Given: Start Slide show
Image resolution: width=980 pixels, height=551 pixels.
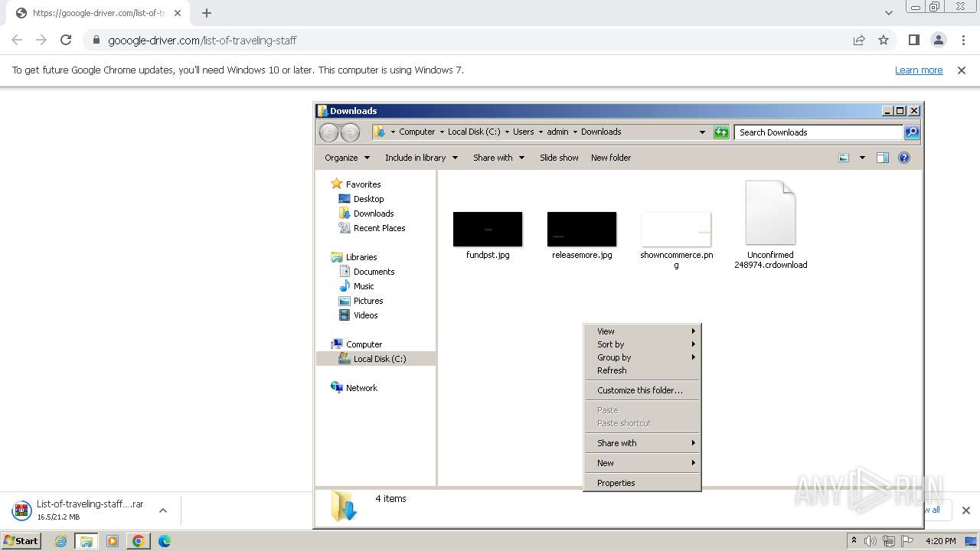Looking at the screenshot, I should [x=559, y=158].
